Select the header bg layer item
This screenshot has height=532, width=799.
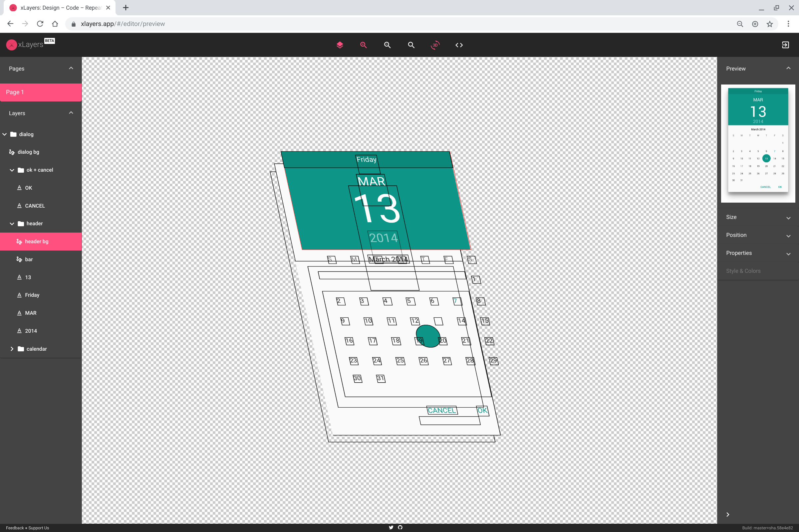tap(37, 241)
